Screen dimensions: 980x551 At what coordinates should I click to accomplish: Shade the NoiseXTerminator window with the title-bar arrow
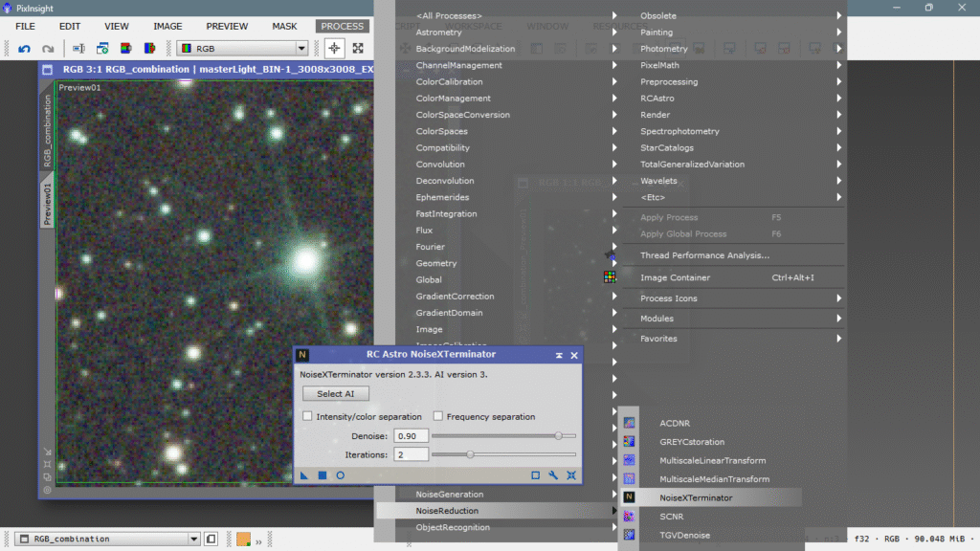(559, 356)
